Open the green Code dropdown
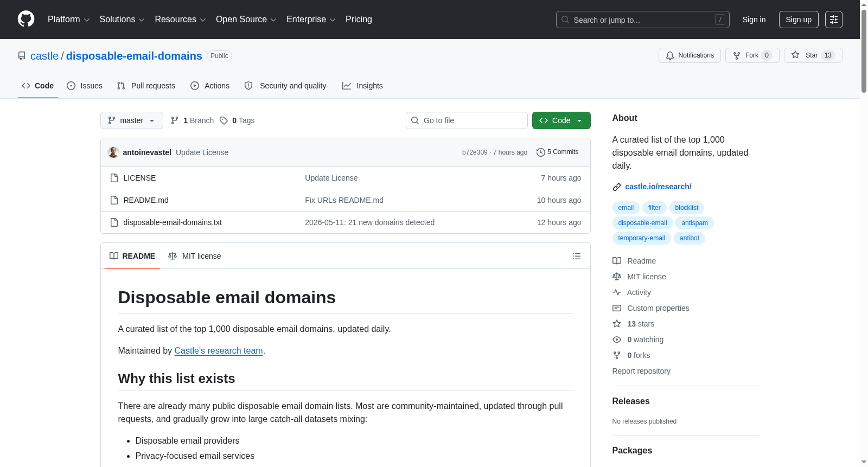Image resolution: width=868 pixels, height=467 pixels. coord(561,120)
